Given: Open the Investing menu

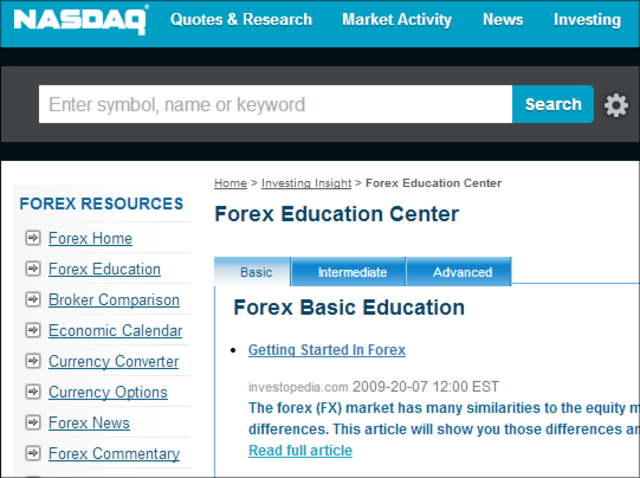Looking at the screenshot, I should pos(587,20).
